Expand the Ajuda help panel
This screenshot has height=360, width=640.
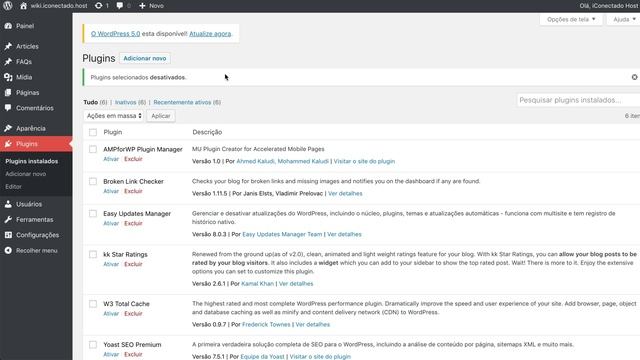tap(624, 19)
